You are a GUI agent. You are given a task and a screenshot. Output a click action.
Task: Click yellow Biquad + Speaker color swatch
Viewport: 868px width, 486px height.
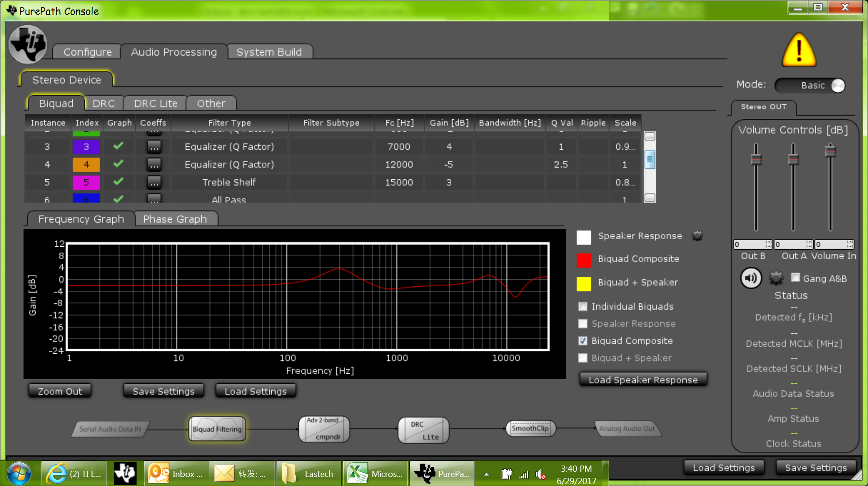click(x=584, y=283)
